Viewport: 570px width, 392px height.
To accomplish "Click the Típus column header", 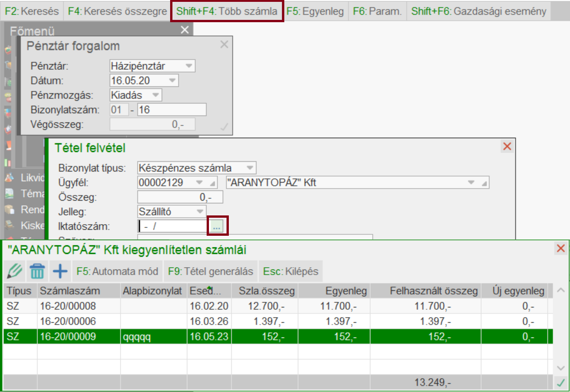I will pyautogui.click(x=20, y=291).
